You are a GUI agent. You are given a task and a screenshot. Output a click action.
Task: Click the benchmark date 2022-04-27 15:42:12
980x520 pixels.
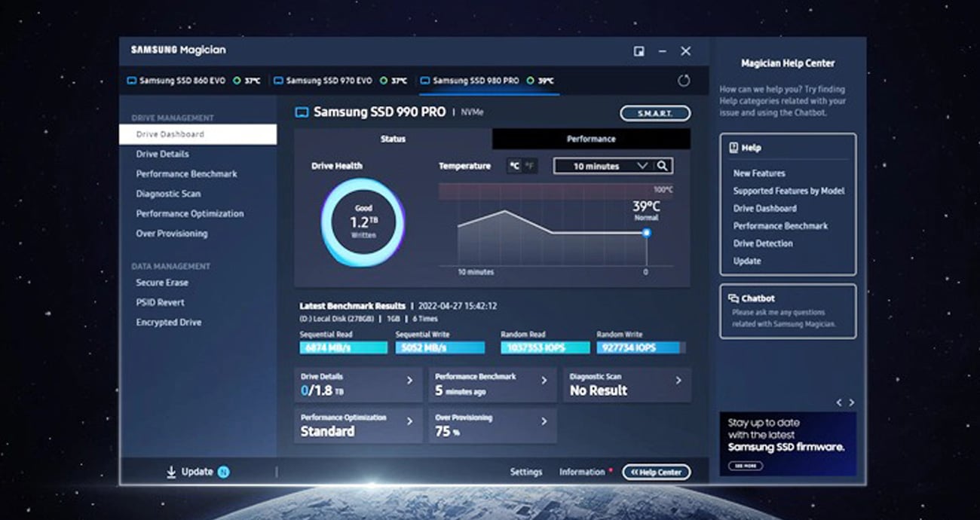[x=457, y=307]
